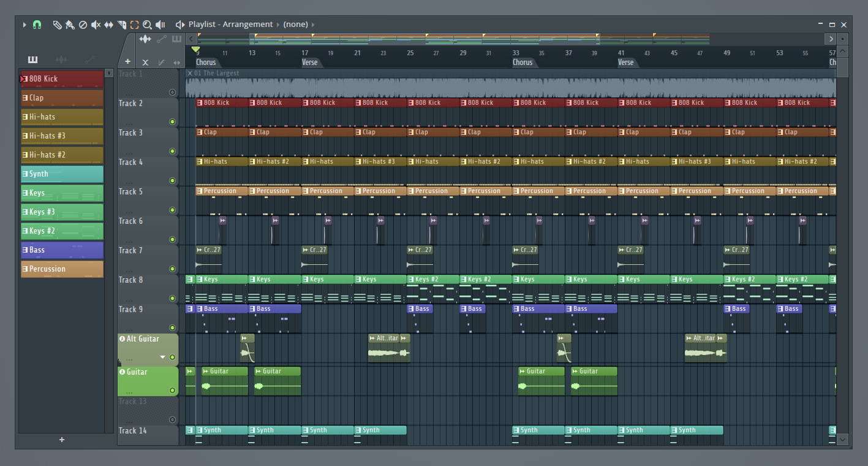The height and width of the screenshot is (466, 868).
Task: Activate the Delete tool
Action: click(x=84, y=25)
